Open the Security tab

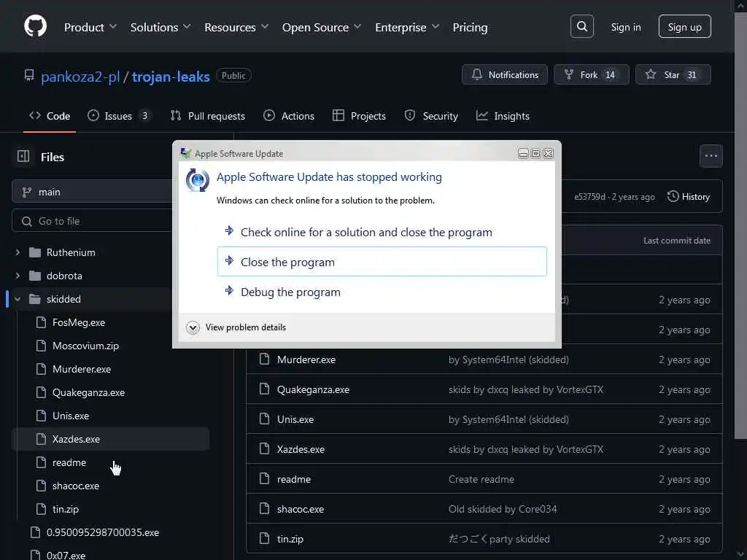click(431, 116)
